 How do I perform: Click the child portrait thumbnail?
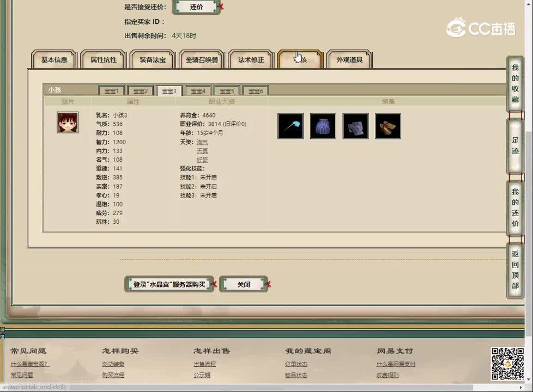click(x=68, y=122)
